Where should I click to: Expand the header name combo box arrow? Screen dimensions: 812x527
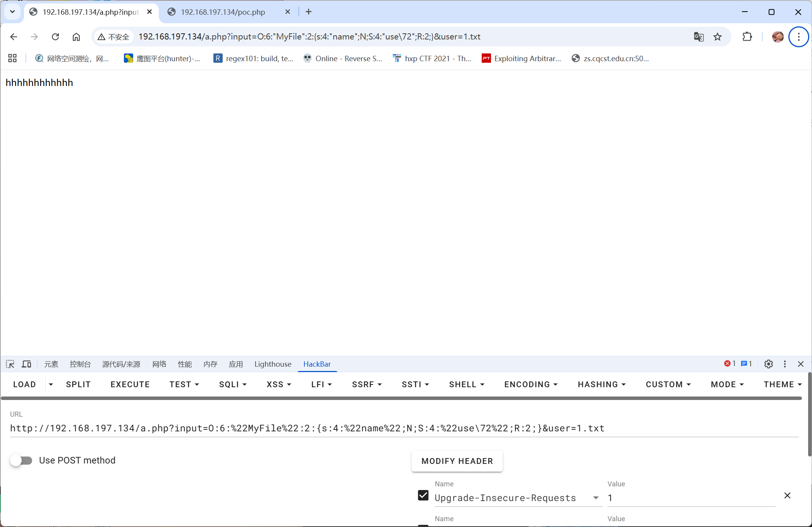coord(596,498)
